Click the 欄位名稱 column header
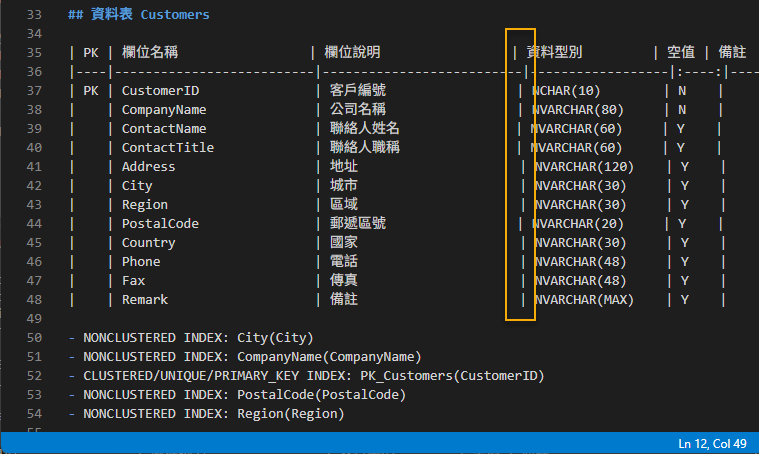The height and width of the screenshot is (454, 759). (152, 52)
